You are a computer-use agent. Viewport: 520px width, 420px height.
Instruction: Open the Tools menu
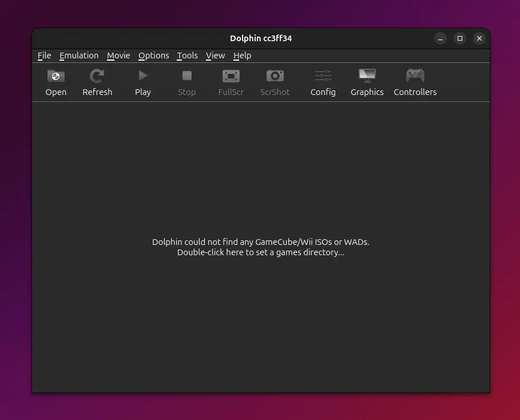[x=187, y=56]
